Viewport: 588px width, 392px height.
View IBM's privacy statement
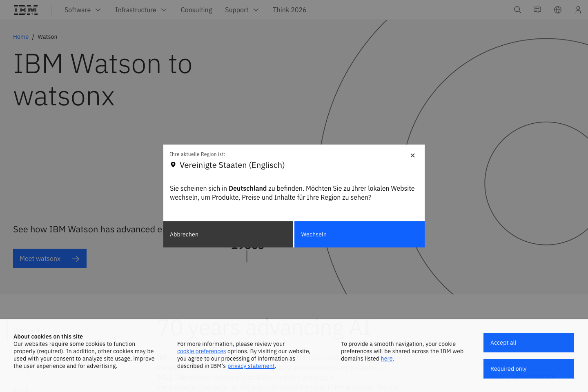click(251, 366)
